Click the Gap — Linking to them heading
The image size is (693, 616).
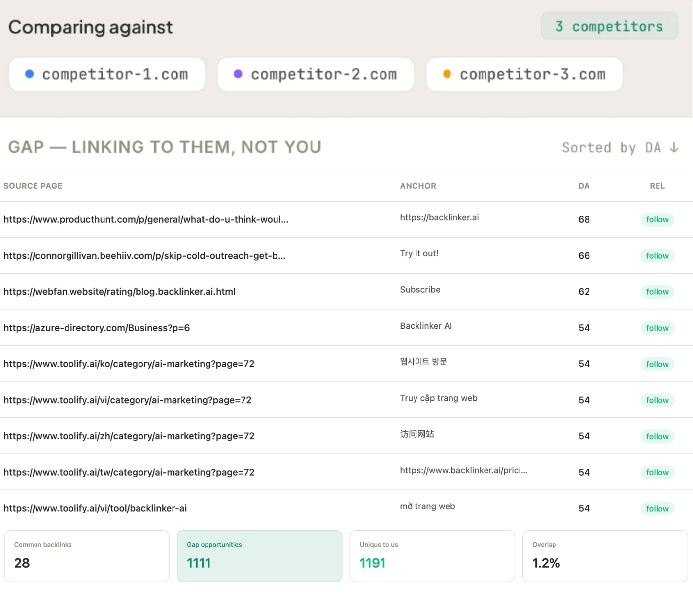click(x=165, y=147)
